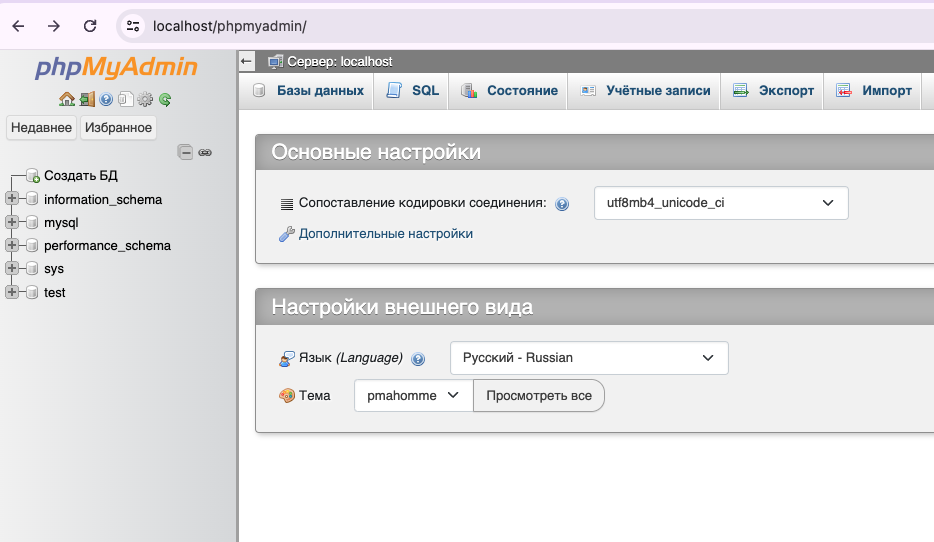
Task: Open the connection collation utf8mb4_unicode_ci dropdown
Action: tap(721, 203)
